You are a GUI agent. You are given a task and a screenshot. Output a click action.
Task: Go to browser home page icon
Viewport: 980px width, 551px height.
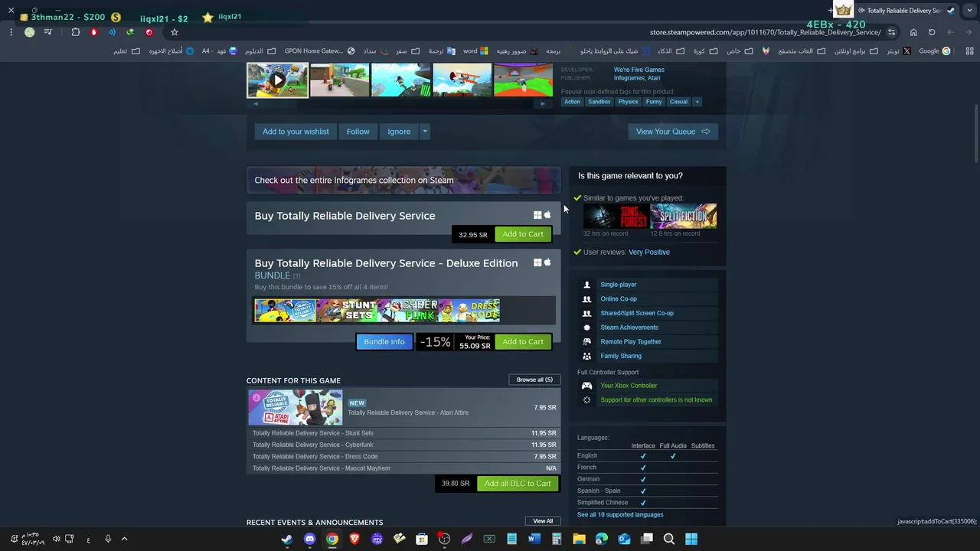(913, 32)
